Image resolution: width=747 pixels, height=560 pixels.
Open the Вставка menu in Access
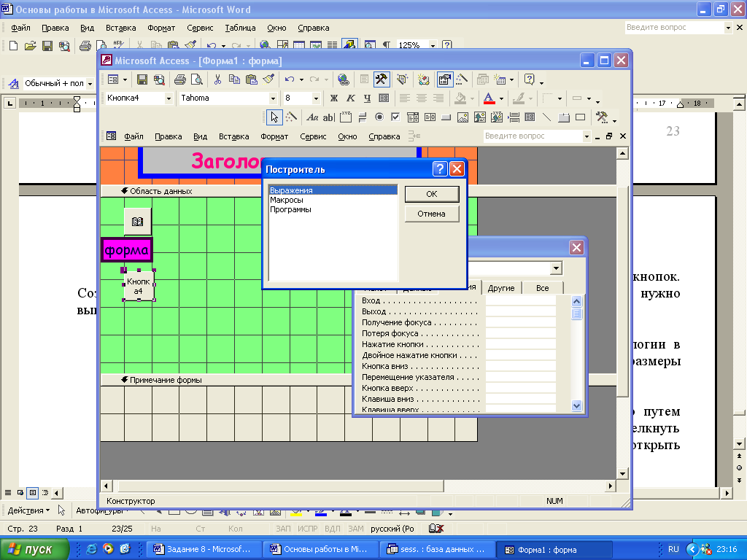pyautogui.click(x=233, y=136)
